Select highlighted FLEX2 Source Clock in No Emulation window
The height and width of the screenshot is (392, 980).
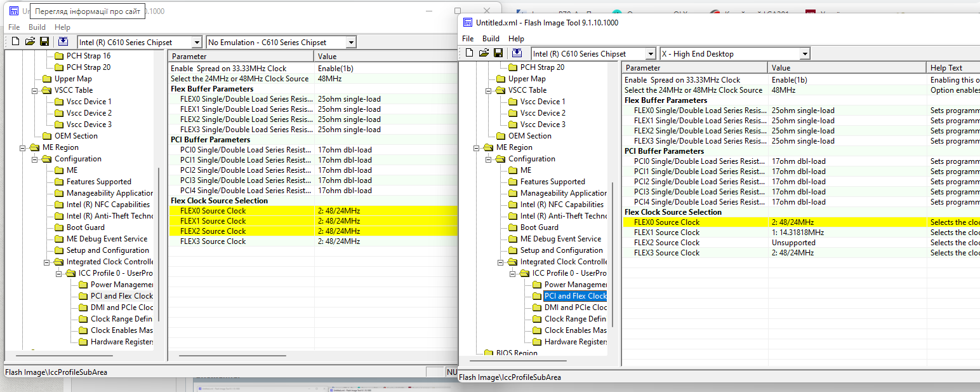click(x=313, y=231)
